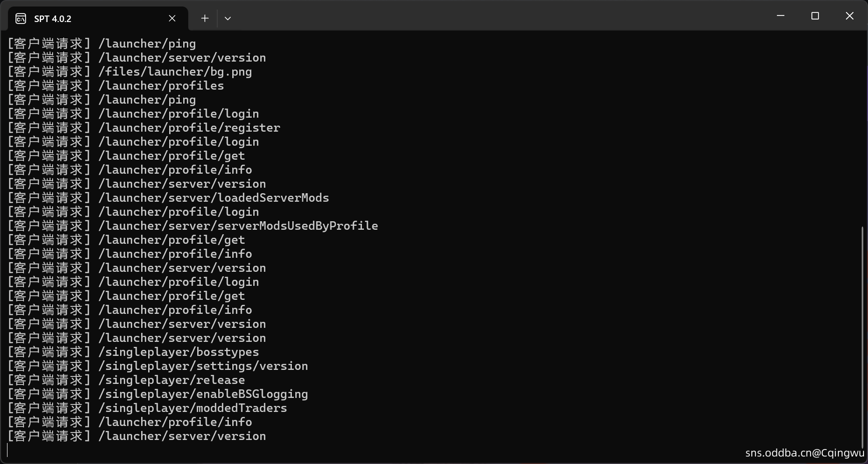Click the /singleplayer/settings/version line
Image resolution: width=868 pixels, height=464 pixels.
[203, 366]
